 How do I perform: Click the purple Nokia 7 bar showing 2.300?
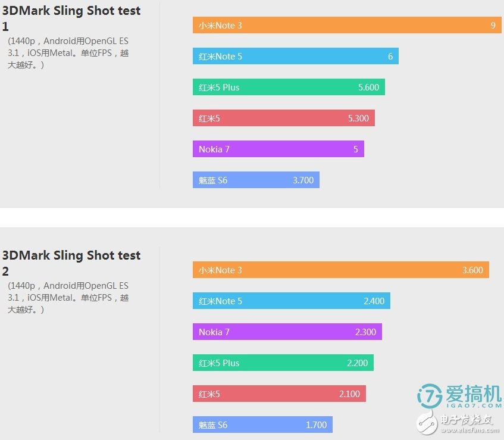[287, 332]
